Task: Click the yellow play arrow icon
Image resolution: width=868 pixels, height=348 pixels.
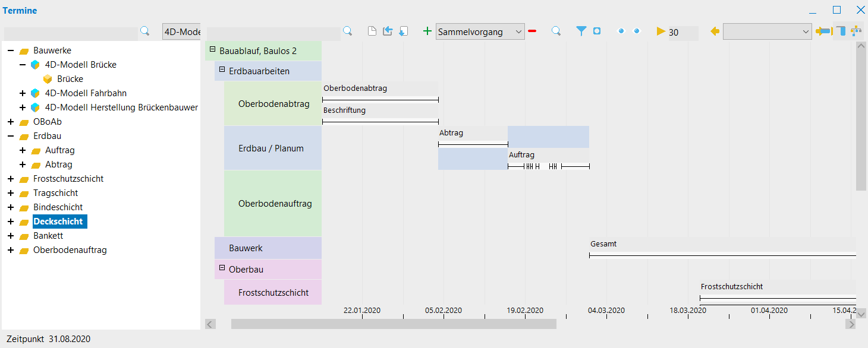Action: [x=661, y=31]
